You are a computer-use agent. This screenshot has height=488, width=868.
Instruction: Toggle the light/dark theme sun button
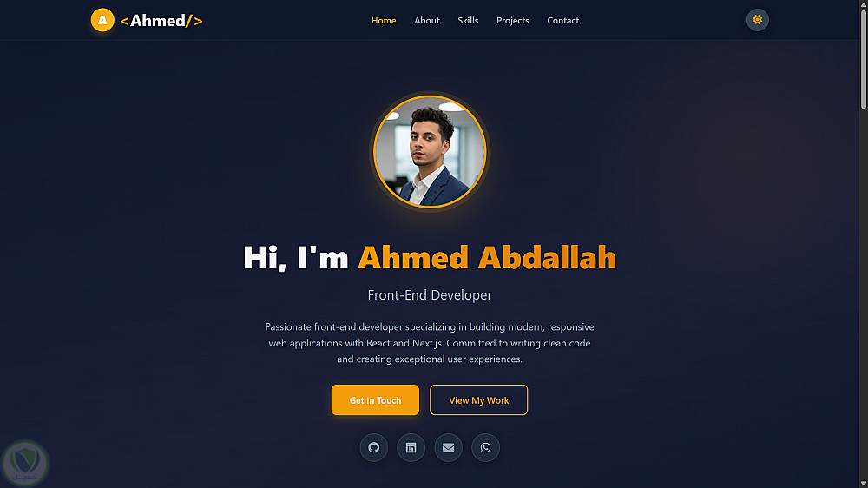coord(757,20)
